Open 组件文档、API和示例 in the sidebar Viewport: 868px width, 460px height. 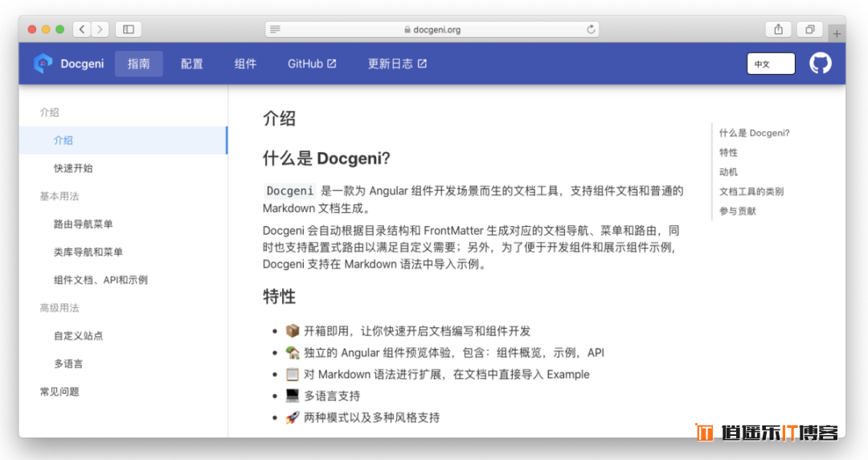click(x=100, y=280)
